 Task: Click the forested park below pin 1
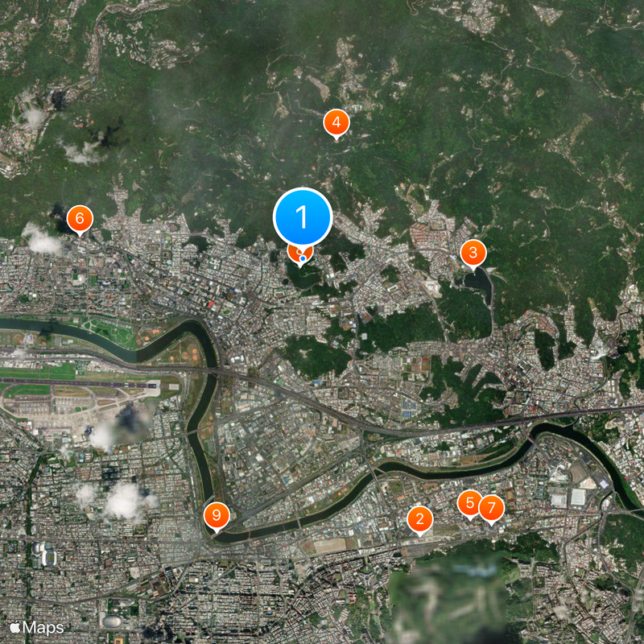(x=303, y=276)
